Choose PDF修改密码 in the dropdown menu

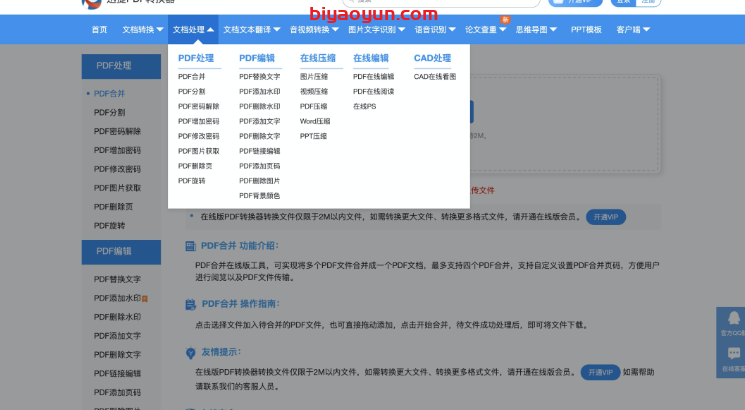[199, 136]
